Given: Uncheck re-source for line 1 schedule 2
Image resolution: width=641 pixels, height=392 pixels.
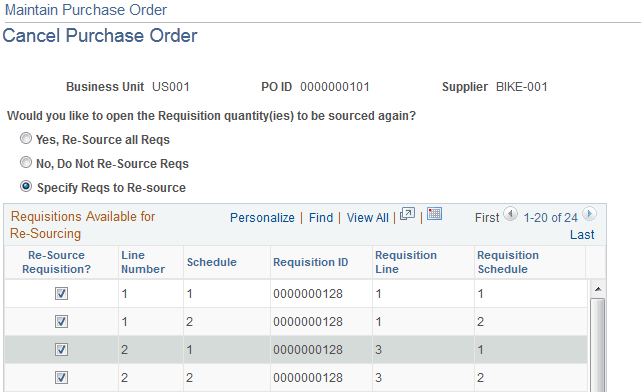Looking at the screenshot, I should point(61,322).
